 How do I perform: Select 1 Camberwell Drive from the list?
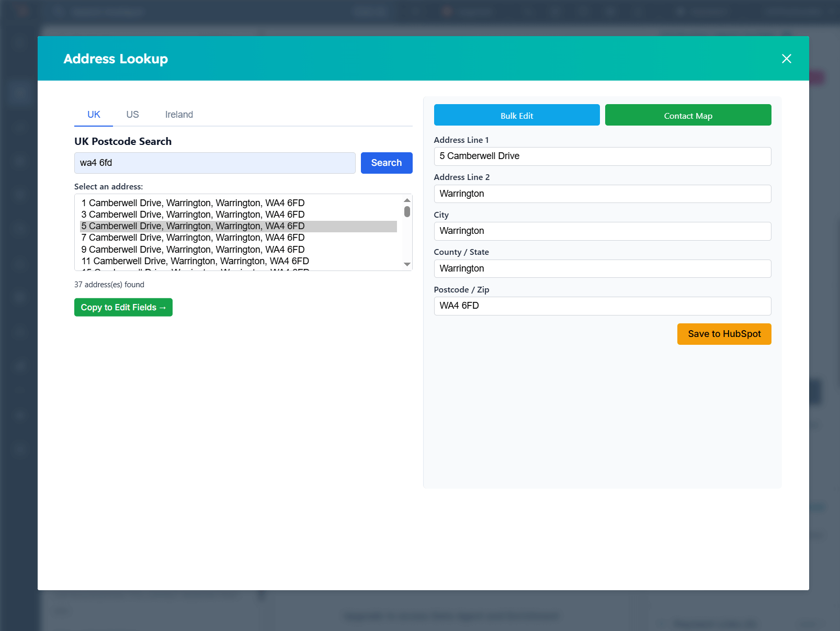(x=192, y=202)
